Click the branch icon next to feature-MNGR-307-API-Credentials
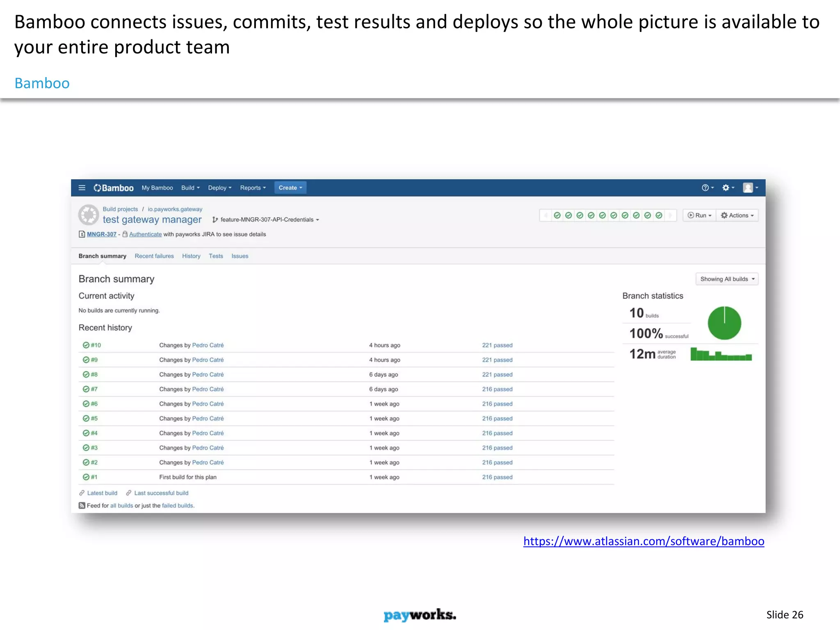The height and width of the screenshot is (630, 840). [x=215, y=220]
